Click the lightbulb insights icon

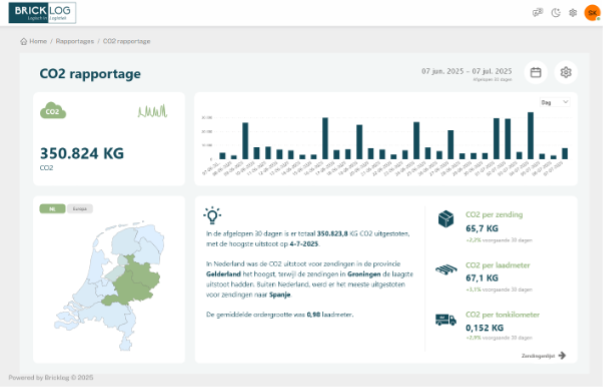(212, 216)
